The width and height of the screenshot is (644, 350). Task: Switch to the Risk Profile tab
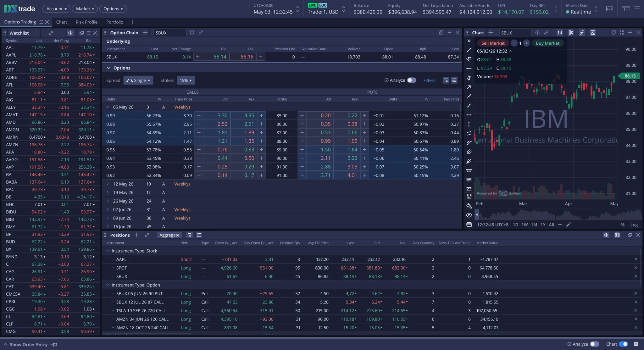pos(86,22)
